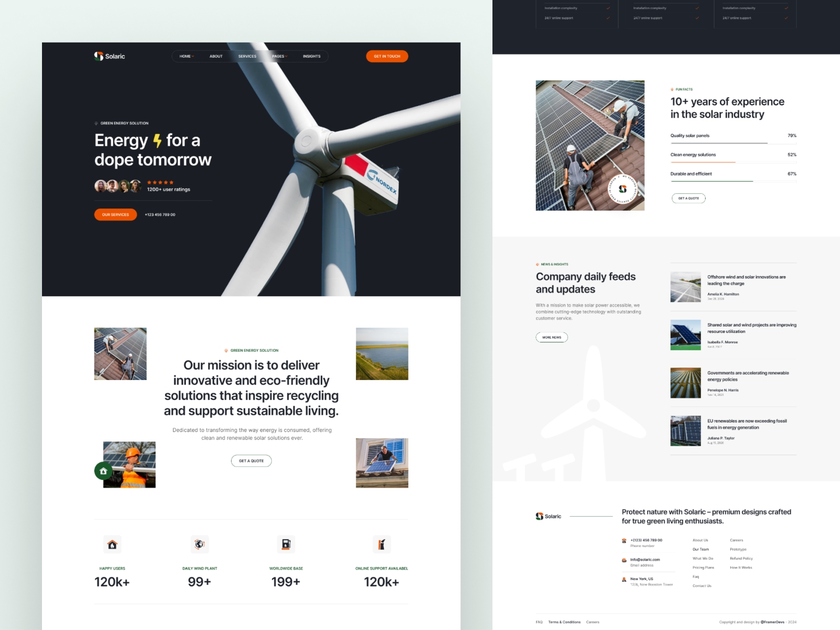
Task: Expand the HOME navigation dropdown
Action: 186,56
